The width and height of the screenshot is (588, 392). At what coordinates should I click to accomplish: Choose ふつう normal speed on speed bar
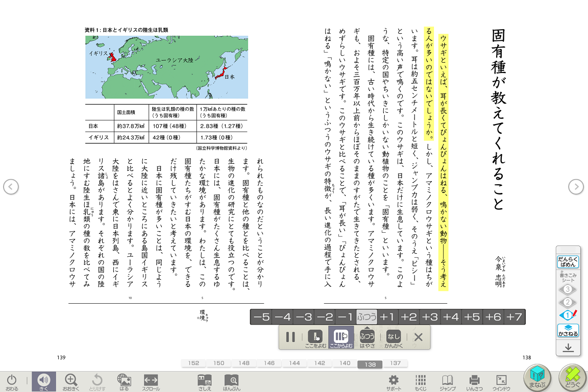tap(367, 317)
